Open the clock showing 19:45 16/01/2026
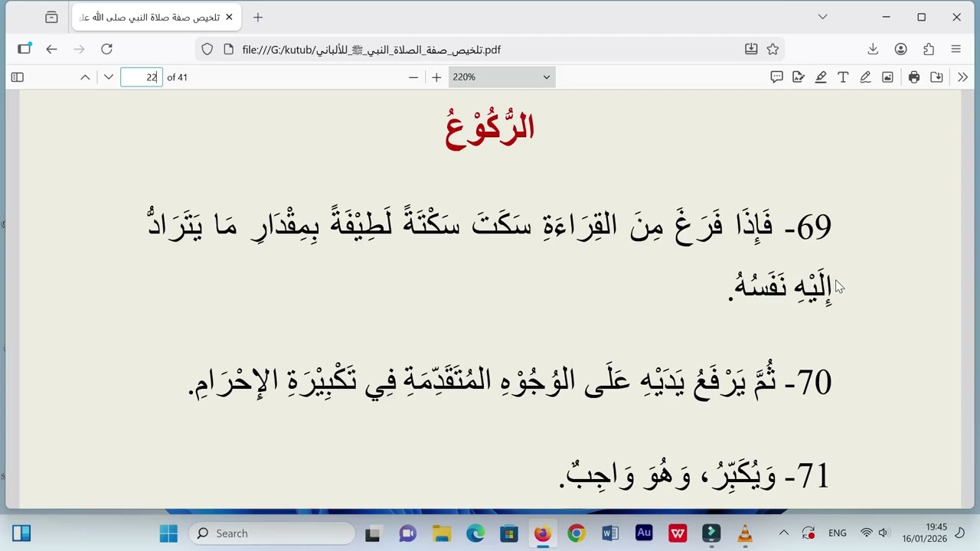The width and height of the screenshot is (980, 551). click(x=925, y=533)
